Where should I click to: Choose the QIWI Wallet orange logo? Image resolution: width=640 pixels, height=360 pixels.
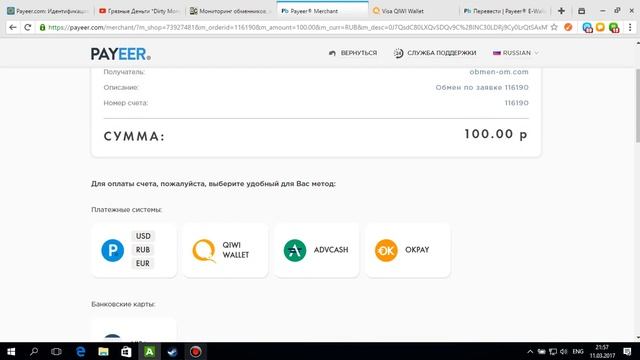pyautogui.click(x=204, y=250)
